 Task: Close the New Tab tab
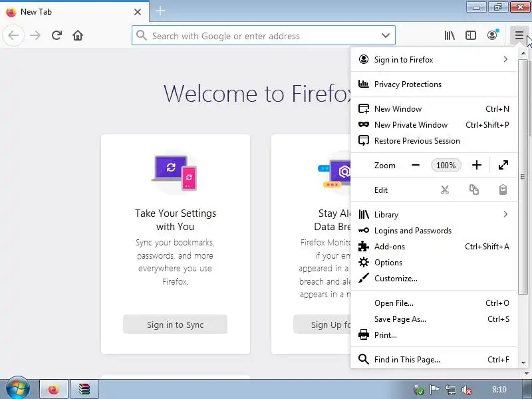tap(138, 12)
